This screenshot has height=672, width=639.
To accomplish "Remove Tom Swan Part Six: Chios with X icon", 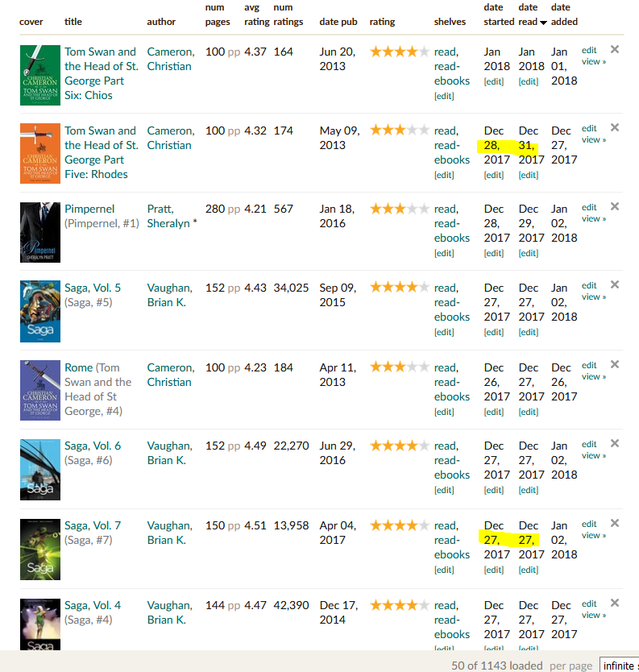I will 615,50.
